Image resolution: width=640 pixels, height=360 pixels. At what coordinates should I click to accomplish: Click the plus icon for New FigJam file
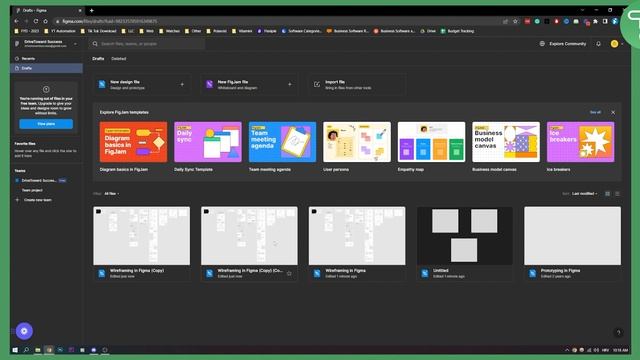click(x=290, y=84)
